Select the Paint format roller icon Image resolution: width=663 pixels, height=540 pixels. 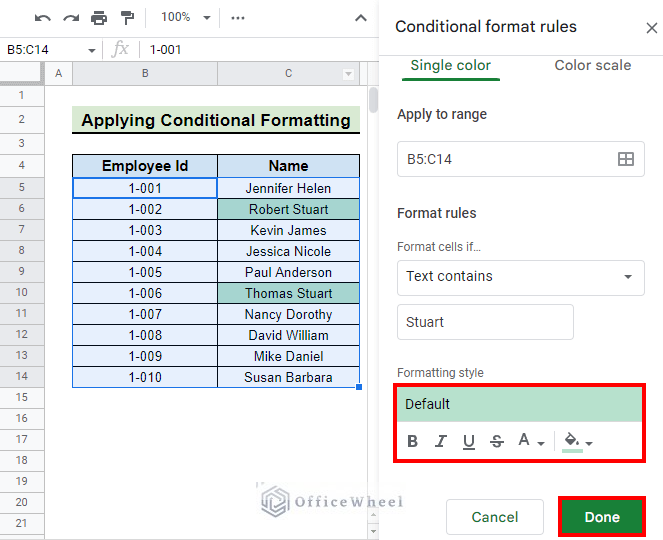127,18
